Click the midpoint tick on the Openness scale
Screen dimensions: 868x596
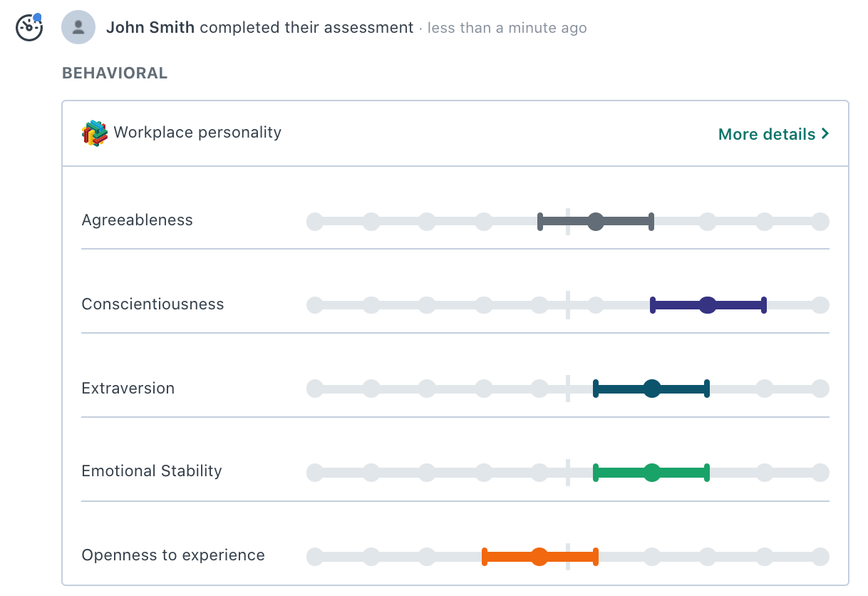[x=567, y=556]
